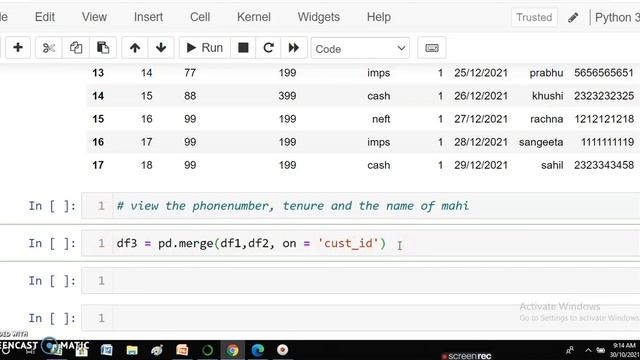Image resolution: width=640 pixels, height=360 pixels.
Task: Move selected cell down arrow
Action: (x=161, y=48)
